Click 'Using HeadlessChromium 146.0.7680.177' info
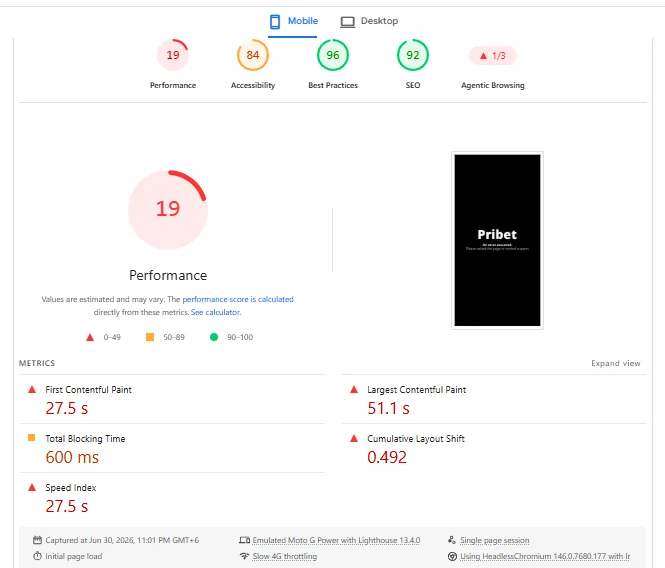This screenshot has width=665, height=568. [x=545, y=557]
